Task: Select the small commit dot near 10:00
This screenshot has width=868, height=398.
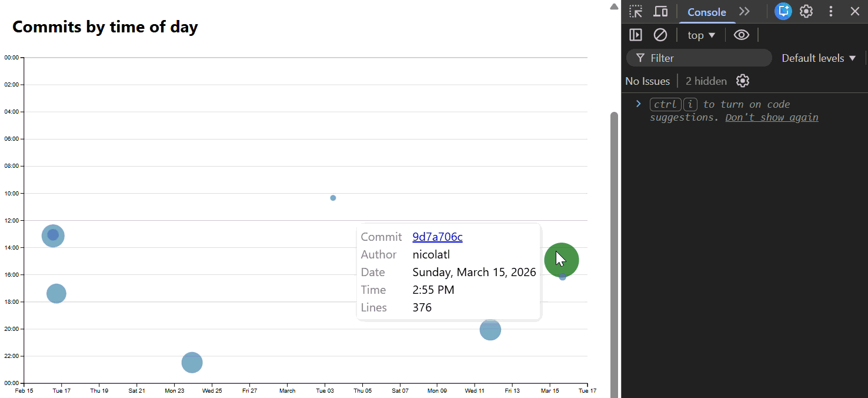Action: tap(333, 198)
